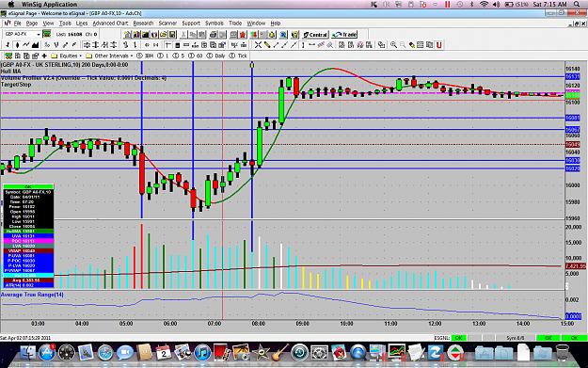
Task: Click the 16131 price label on axis
Action: 573,77
